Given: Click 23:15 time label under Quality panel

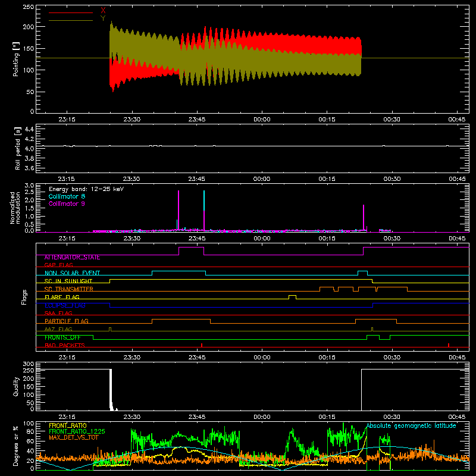Looking at the screenshot, I should click(x=67, y=417).
